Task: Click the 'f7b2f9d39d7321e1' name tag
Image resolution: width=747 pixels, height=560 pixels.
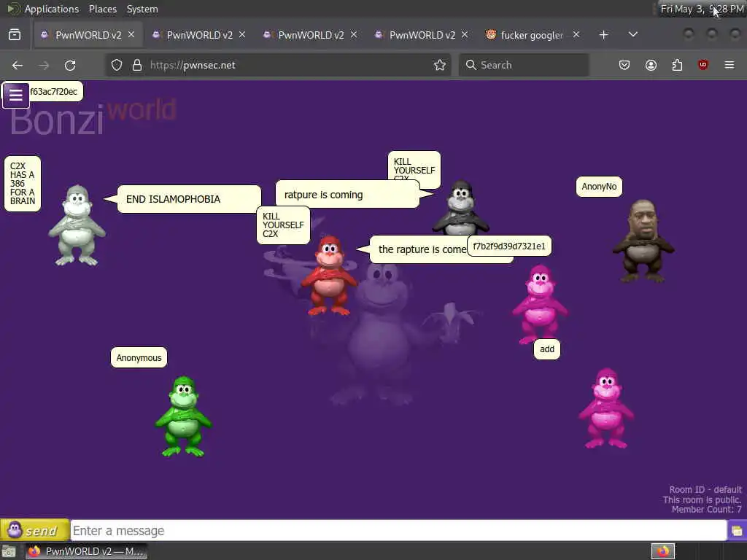Action: tap(508, 246)
